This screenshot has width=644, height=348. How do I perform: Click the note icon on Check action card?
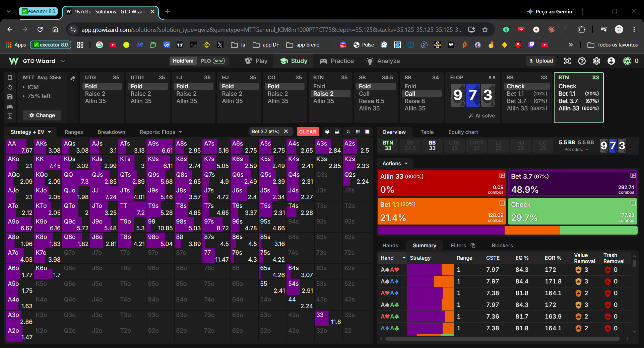tap(633, 203)
